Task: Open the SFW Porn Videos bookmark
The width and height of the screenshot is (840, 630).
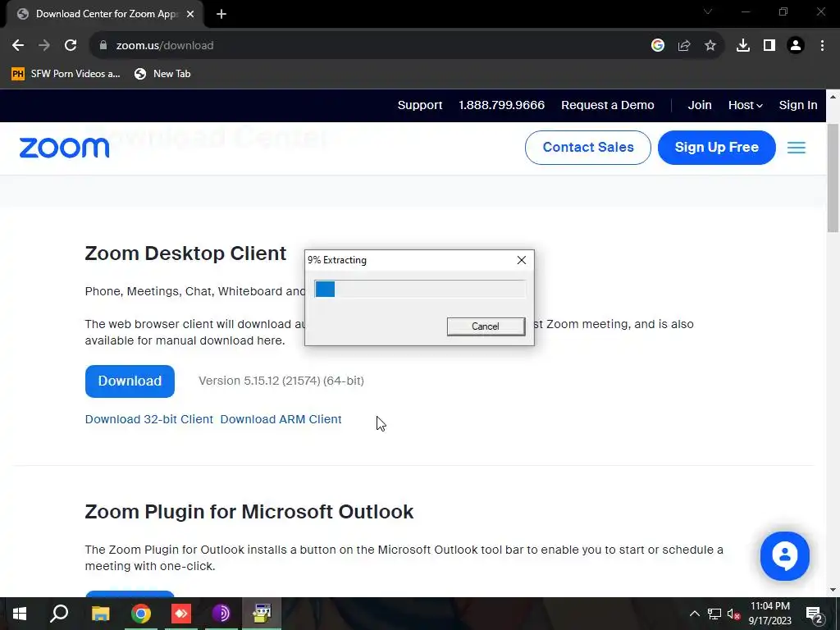Action: tap(66, 74)
